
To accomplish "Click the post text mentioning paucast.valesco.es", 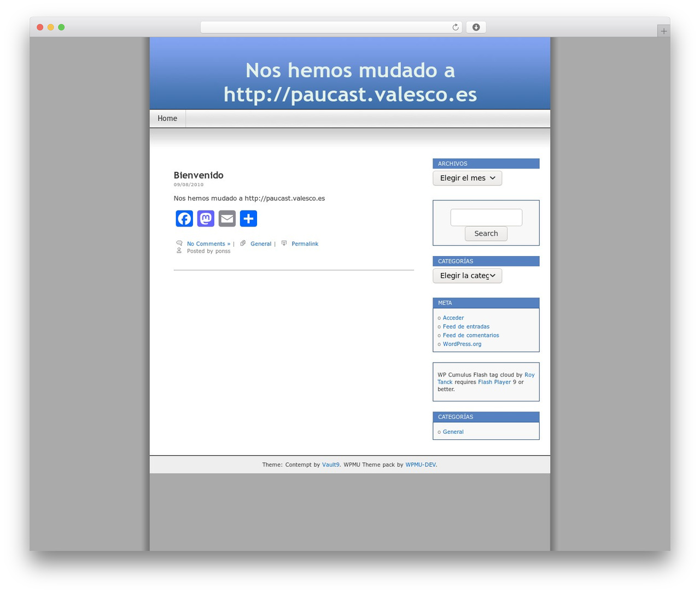I will point(249,199).
